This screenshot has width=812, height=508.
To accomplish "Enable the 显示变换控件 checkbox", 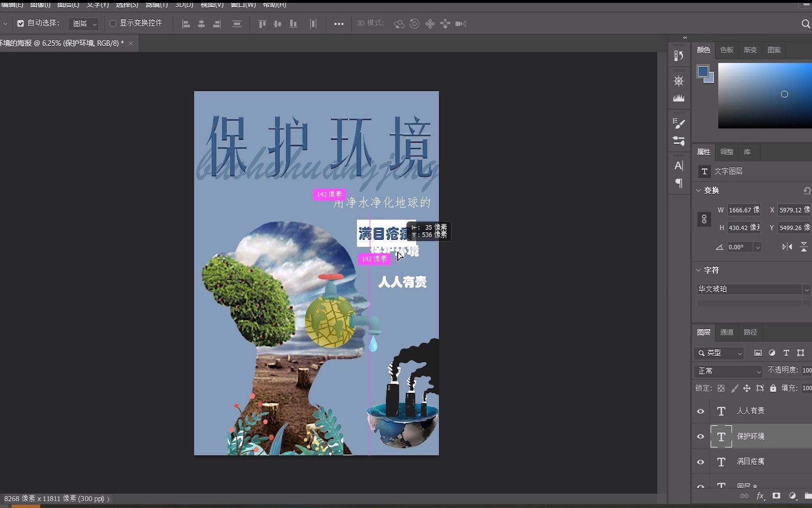I will (x=113, y=23).
